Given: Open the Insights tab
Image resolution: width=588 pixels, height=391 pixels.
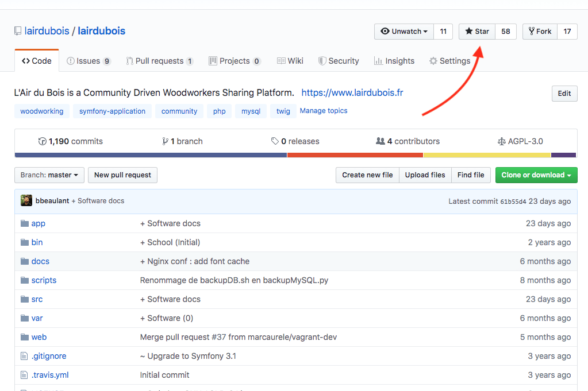Looking at the screenshot, I should (x=394, y=61).
